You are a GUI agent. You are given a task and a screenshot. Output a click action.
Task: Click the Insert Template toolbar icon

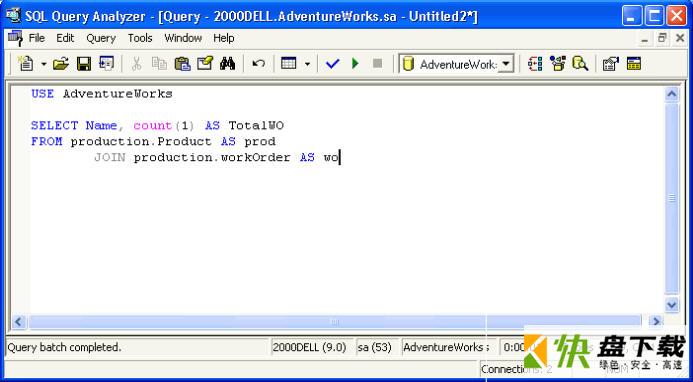pyautogui.click(x=106, y=64)
